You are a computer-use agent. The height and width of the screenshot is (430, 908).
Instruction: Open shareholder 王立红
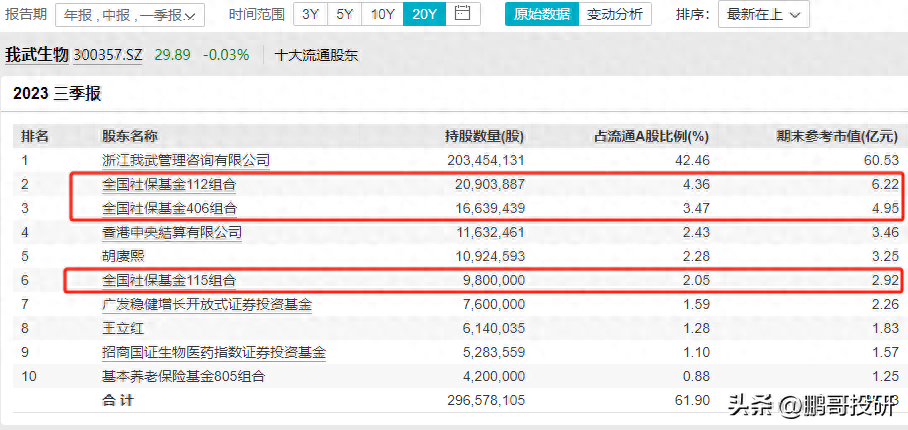click(123, 329)
